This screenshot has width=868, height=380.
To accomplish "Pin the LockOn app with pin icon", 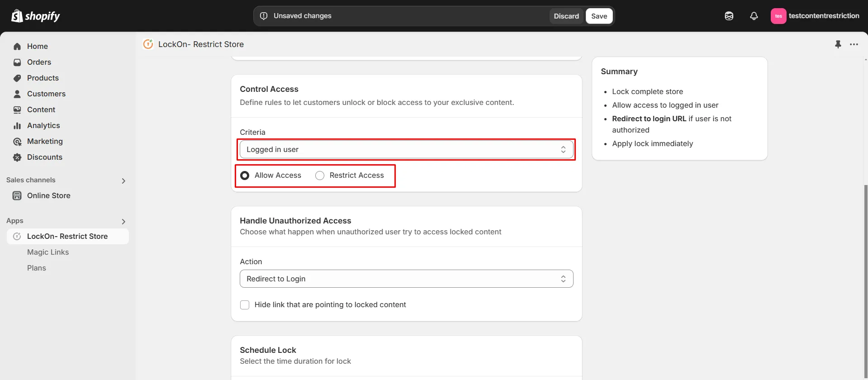I will click(x=838, y=44).
